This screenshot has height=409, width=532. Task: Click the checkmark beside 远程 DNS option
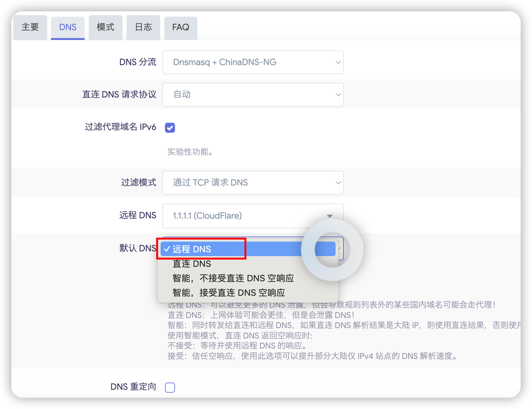pyautogui.click(x=167, y=249)
